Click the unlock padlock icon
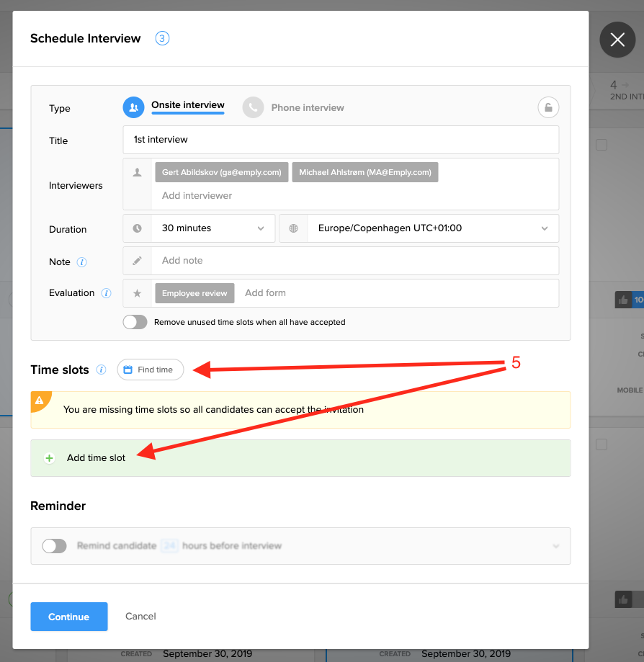644x662 pixels. pos(548,108)
